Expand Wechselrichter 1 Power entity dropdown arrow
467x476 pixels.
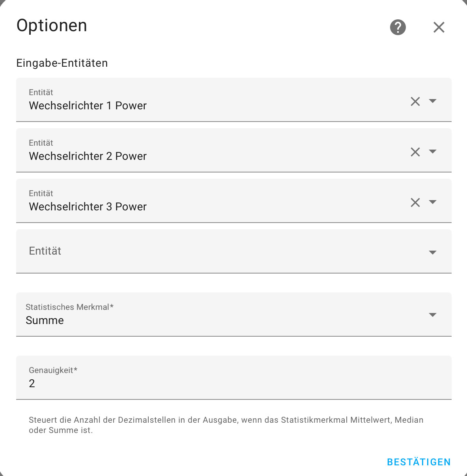[x=433, y=101]
